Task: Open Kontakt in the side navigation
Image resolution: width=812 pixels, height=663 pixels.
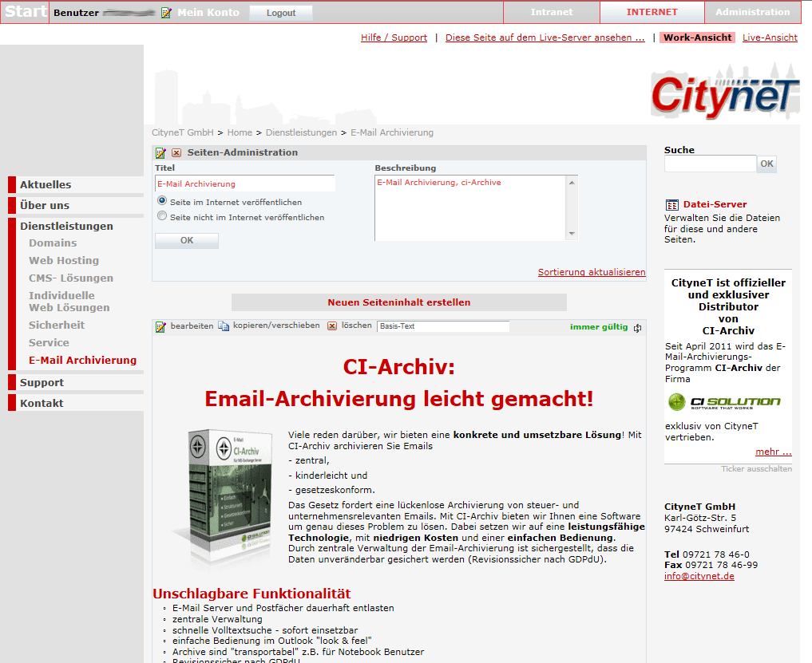Action: 42,403
